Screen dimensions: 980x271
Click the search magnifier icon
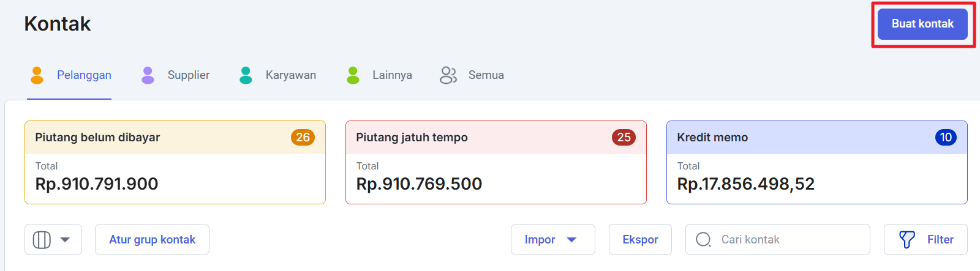tap(704, 240)
